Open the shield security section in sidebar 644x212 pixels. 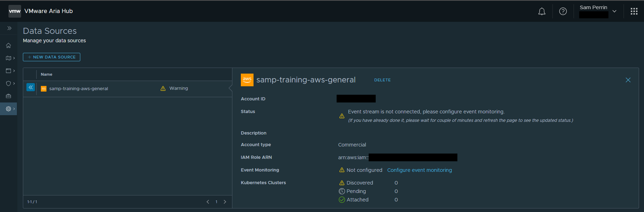(8, 83)
